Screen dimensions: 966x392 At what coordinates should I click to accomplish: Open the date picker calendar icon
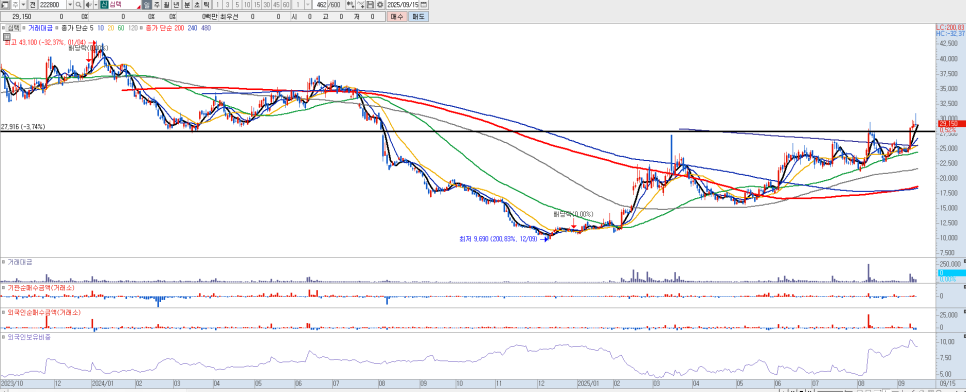pyautogui.click(x=423, y=4)
